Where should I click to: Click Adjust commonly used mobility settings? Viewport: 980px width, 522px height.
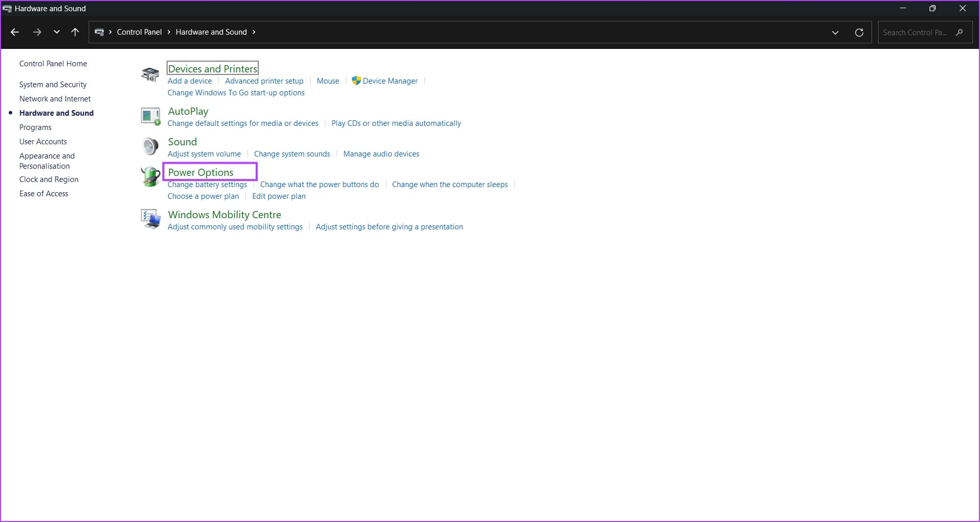(235, 227)
